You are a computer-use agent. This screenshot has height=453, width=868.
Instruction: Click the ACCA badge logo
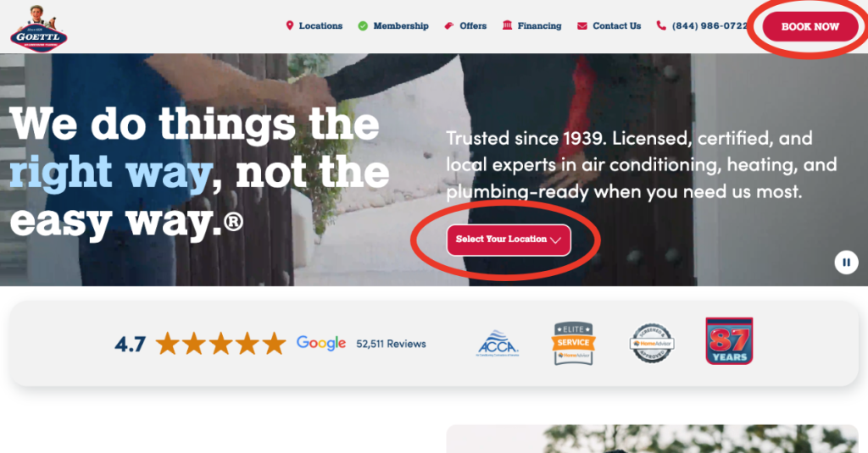tap(497, 344)
